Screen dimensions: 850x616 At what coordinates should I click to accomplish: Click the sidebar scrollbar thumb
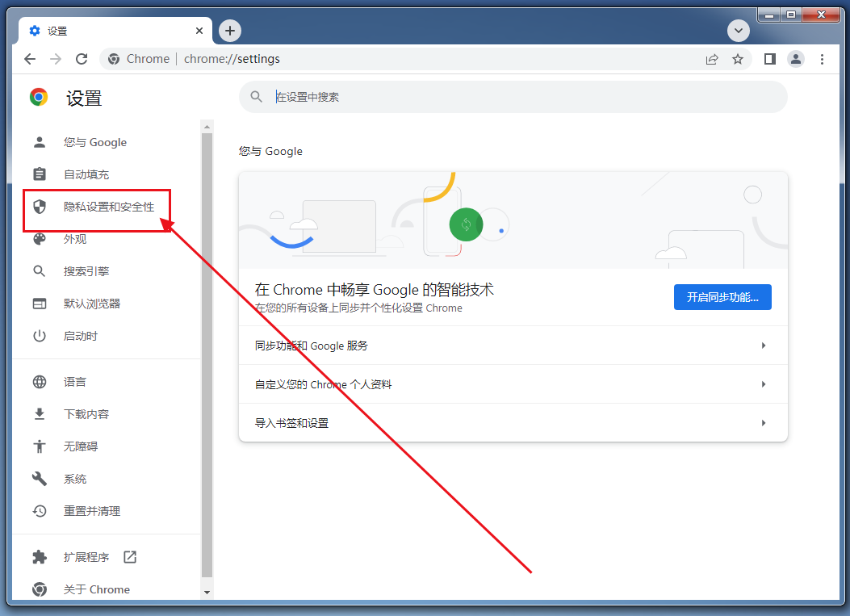tap(207, 355)
